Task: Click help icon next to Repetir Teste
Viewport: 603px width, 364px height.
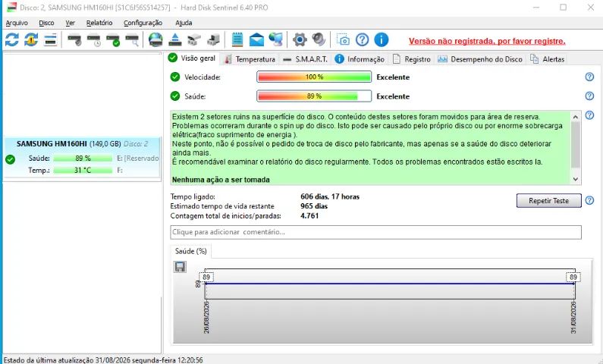Action: tap(589, 200)
